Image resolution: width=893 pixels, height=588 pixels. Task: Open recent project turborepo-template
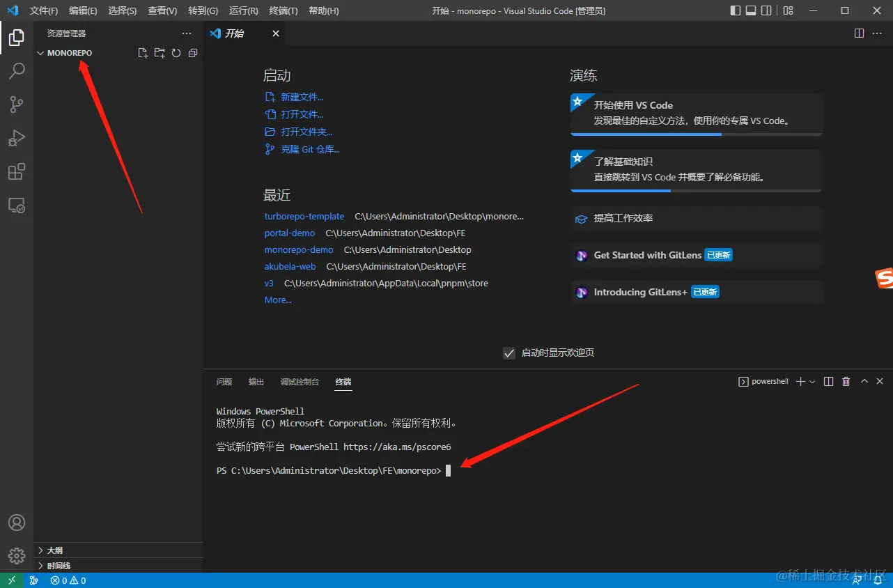tap(304, 216)
